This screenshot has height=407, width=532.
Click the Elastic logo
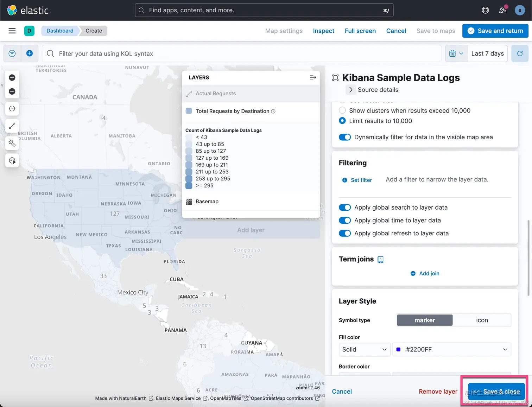[x=27, y=10]
